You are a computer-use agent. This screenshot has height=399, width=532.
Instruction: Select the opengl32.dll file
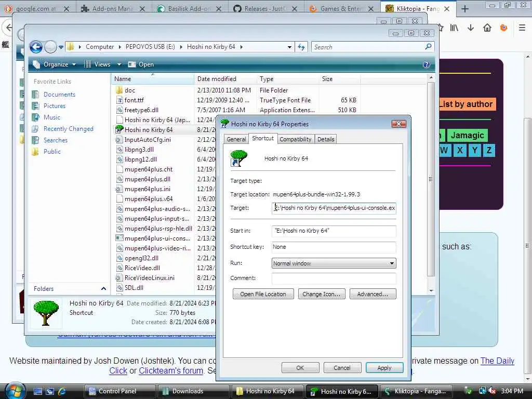pyautogui.click(x=141, y=258)
